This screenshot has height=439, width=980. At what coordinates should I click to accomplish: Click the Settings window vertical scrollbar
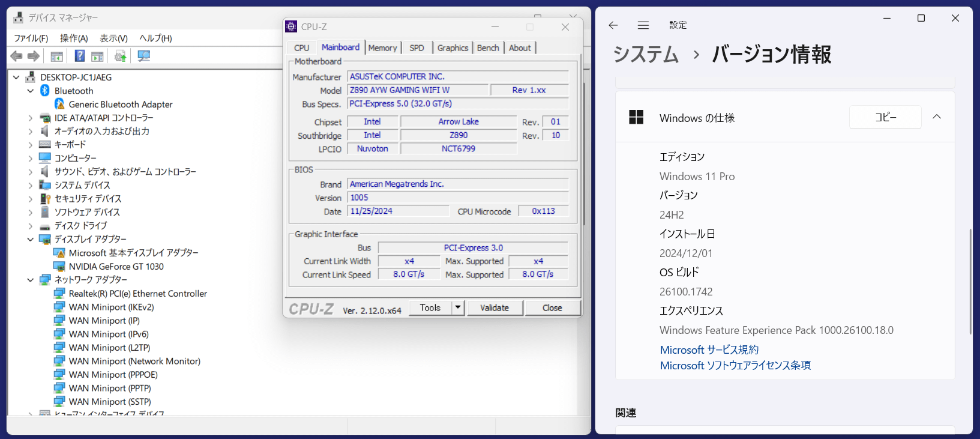point(970,281)
